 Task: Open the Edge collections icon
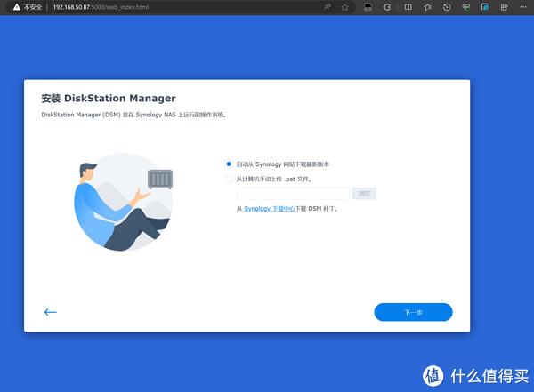click(485, 7)
